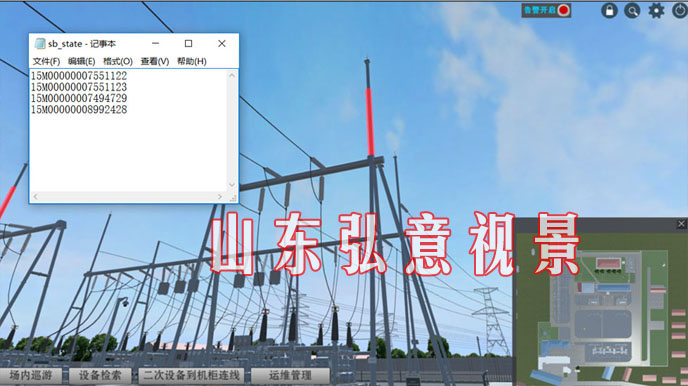Open Notepad 文件(F) menu
688x386 pixels.
coord(47,61)
